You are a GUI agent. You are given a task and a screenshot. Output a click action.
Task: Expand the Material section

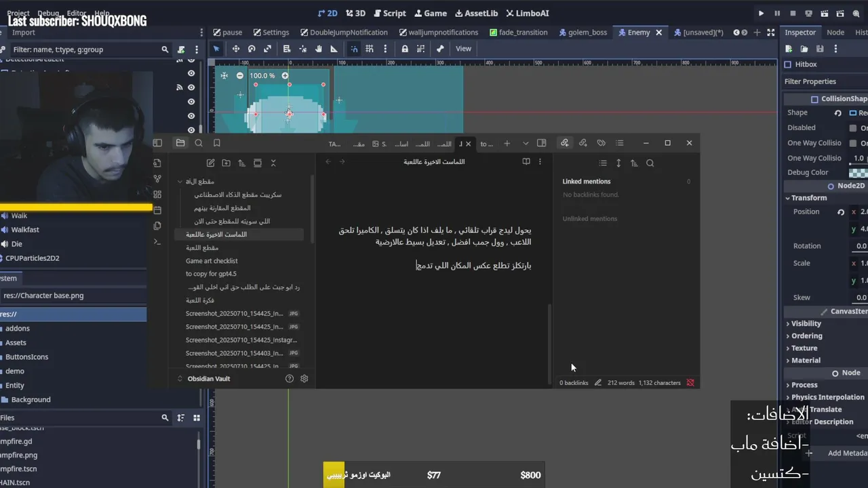803,361
